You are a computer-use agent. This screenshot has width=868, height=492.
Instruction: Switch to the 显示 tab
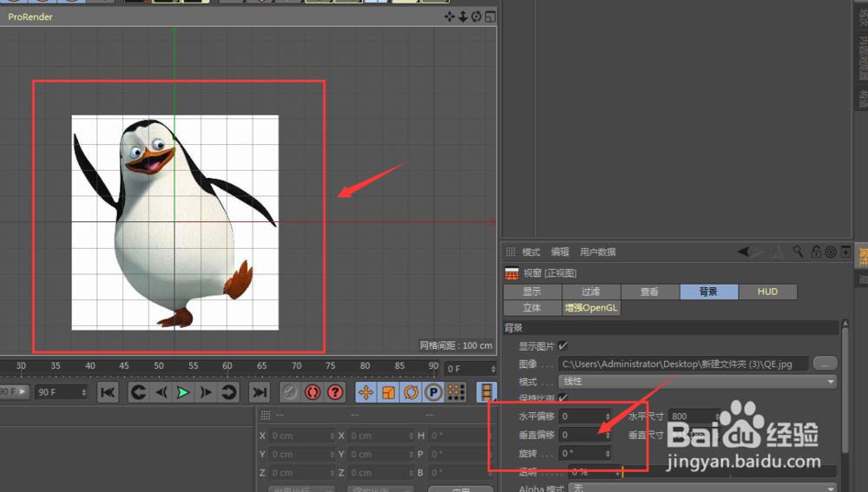[x=532, y=292]
